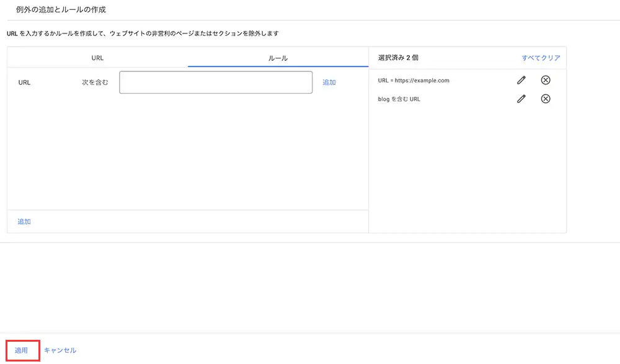
Task: Click the URL label beside 次を含む
Action: (24, 82)
